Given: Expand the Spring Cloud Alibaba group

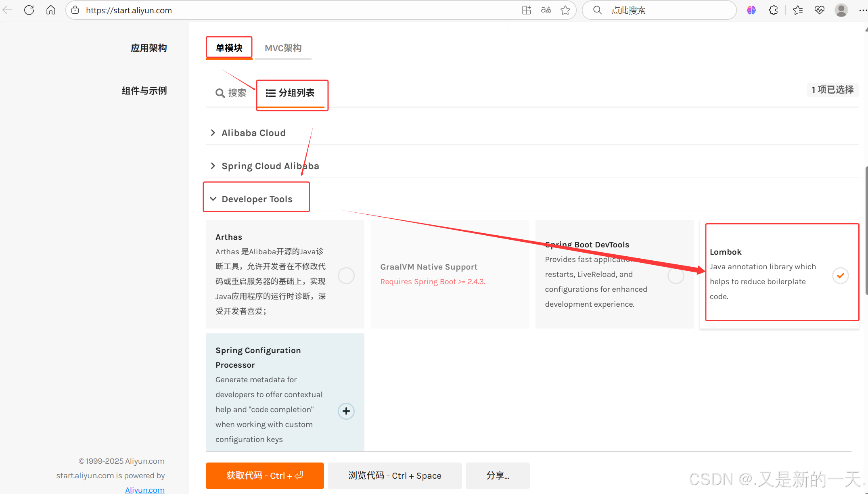Looking at the screenshot, I should 265,166.
